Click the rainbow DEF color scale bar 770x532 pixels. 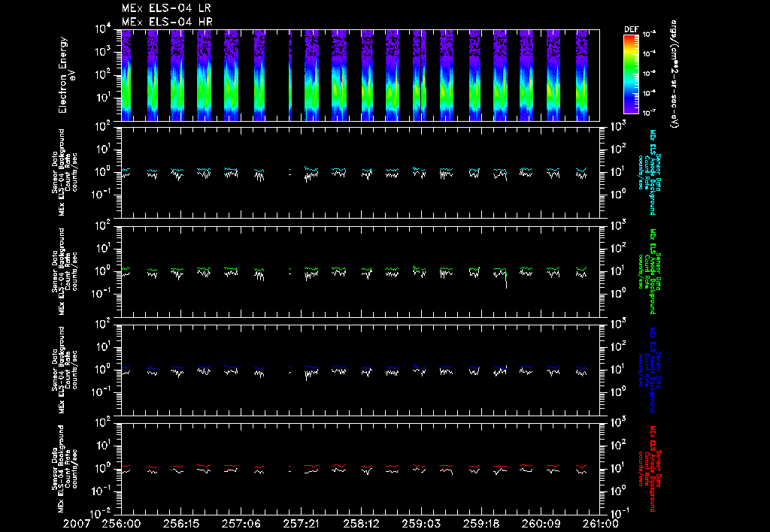tap(631, 74)
